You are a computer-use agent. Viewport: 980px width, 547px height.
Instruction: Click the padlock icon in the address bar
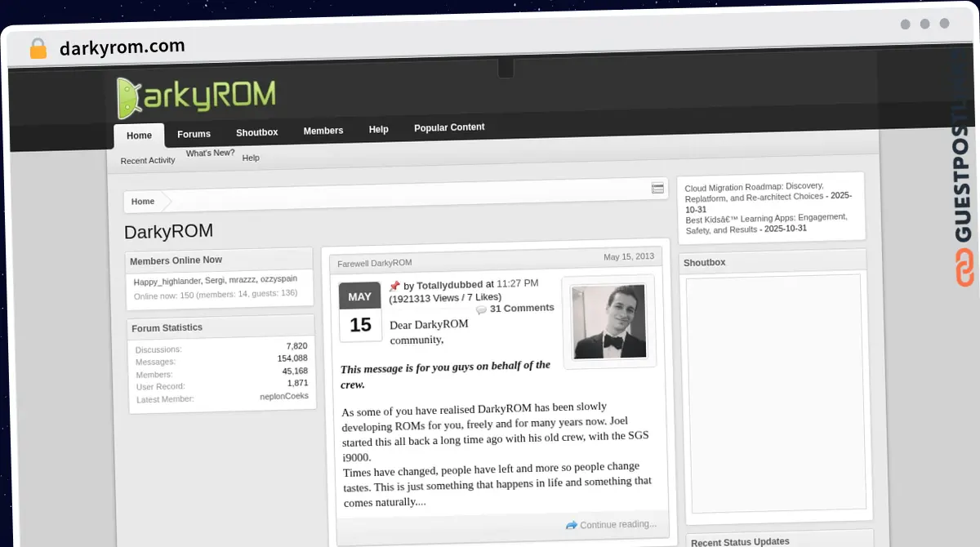point(38,47)
